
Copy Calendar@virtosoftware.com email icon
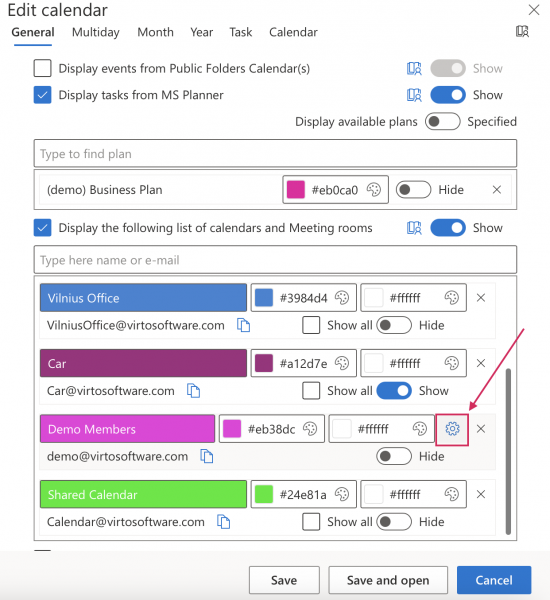224,522
